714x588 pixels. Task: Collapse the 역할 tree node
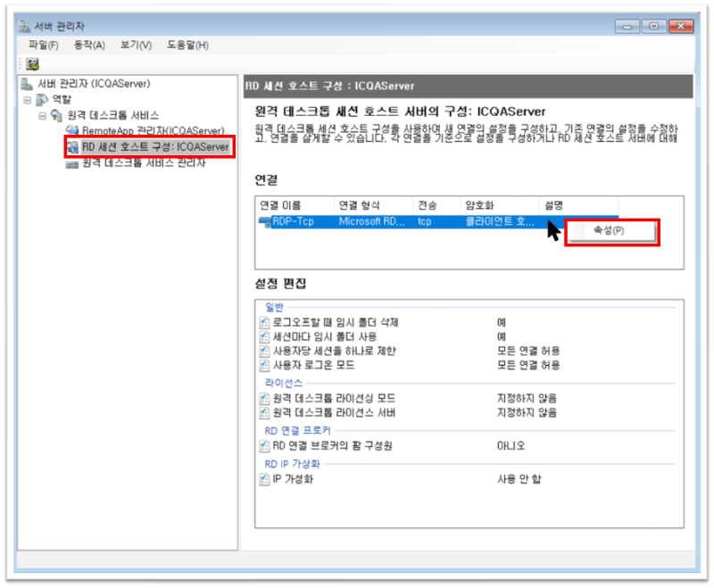pos(27,98)
